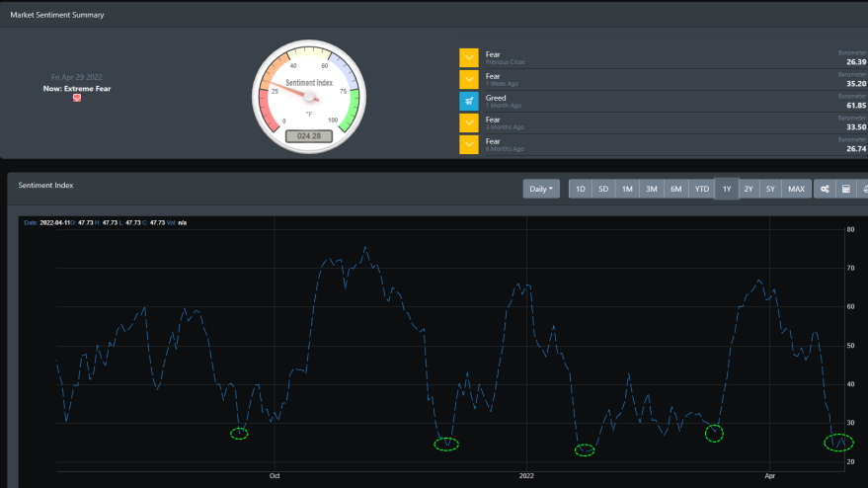Click the Sentiment Index gauge dial

point(309,97)
